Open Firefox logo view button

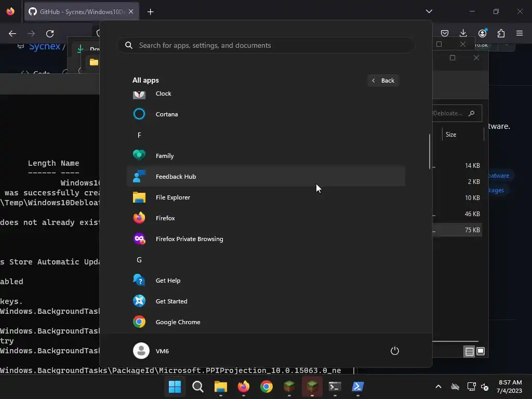[x=10, y=11]
